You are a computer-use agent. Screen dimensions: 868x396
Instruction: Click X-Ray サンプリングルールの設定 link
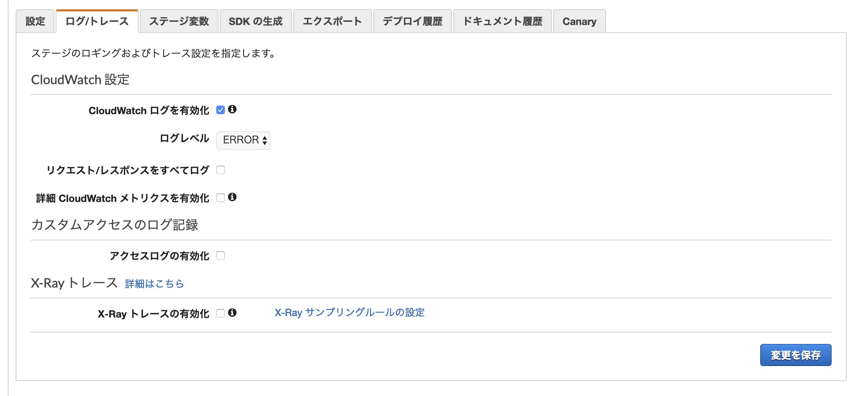click(x=349, y=313)
